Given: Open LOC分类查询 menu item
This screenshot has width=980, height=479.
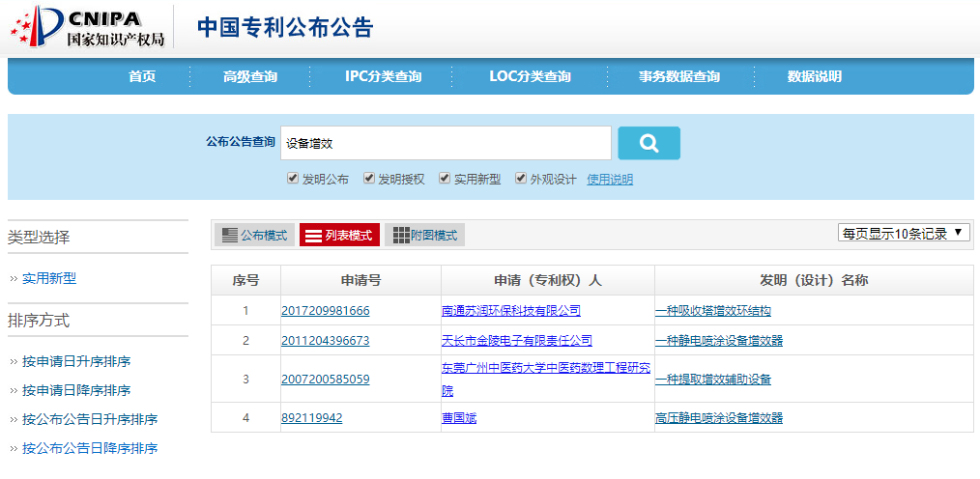Looking at the screenshot, I should (x=530, y=76).
